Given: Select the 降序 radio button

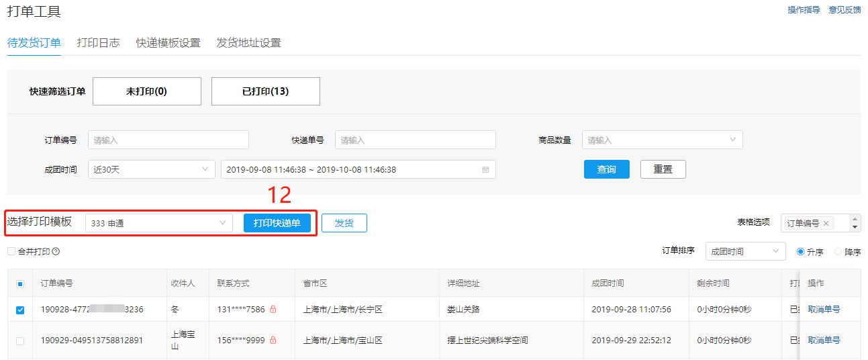Looking at the screenshot, I should (x=838, y=251).
